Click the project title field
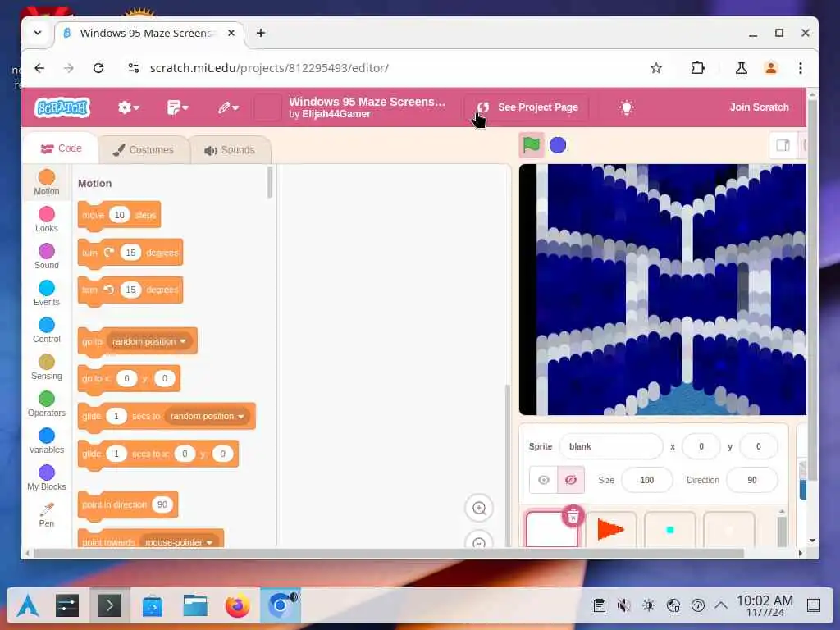 pos(367,102)
